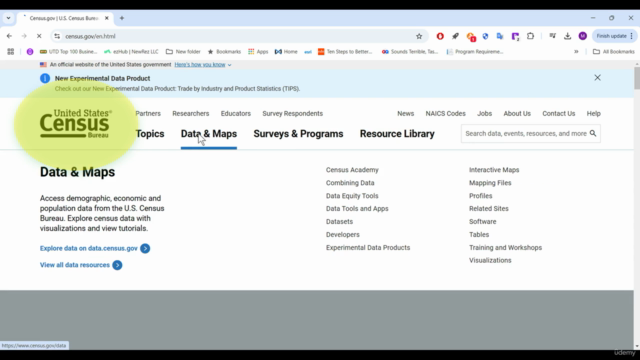Open the Program Requireme... bookmark
Viewport: 640px width, 360px height.
(x=475, y=51)
